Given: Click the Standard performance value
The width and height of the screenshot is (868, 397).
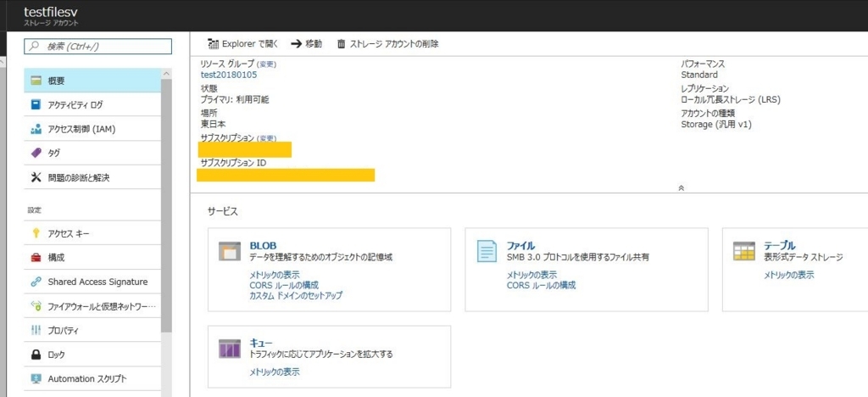Looking at the screenshot, I should tap(699, 75).
